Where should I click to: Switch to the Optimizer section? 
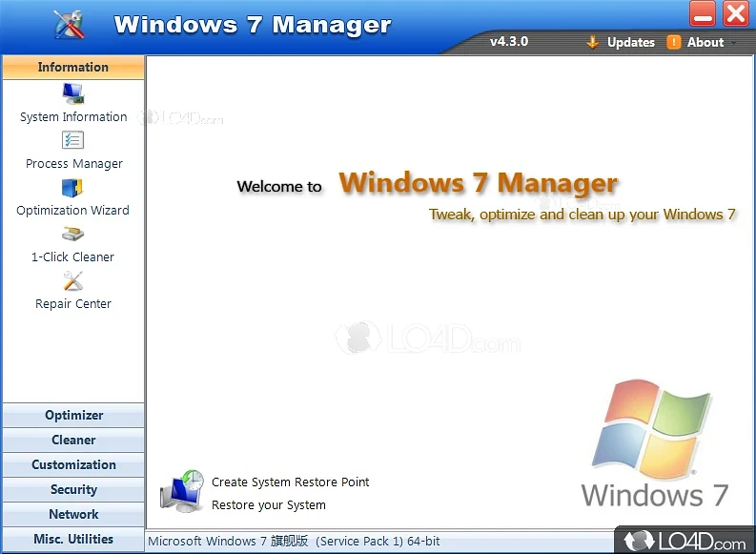(73, 415)
